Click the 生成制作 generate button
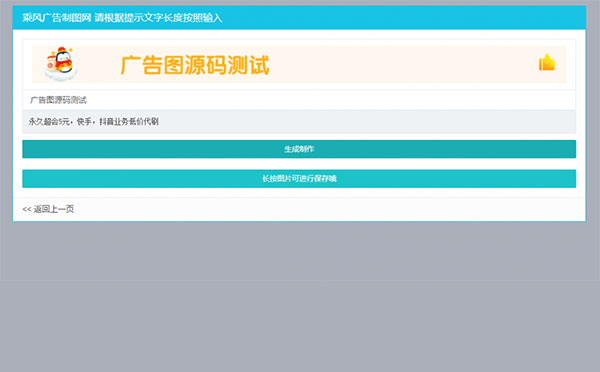The width and height of the screenshot is (600, 372). [299, 149]
